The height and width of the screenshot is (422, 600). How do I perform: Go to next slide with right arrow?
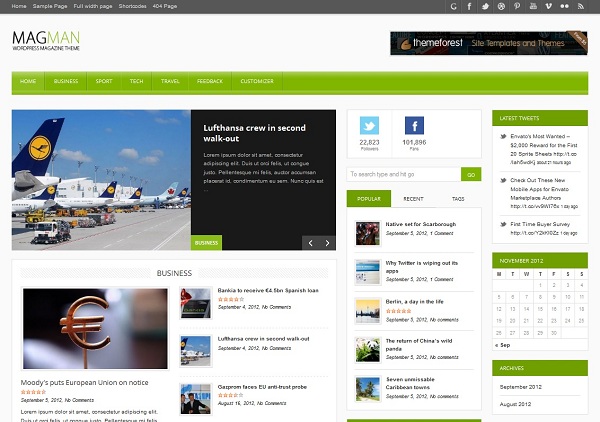coord(327,243)
